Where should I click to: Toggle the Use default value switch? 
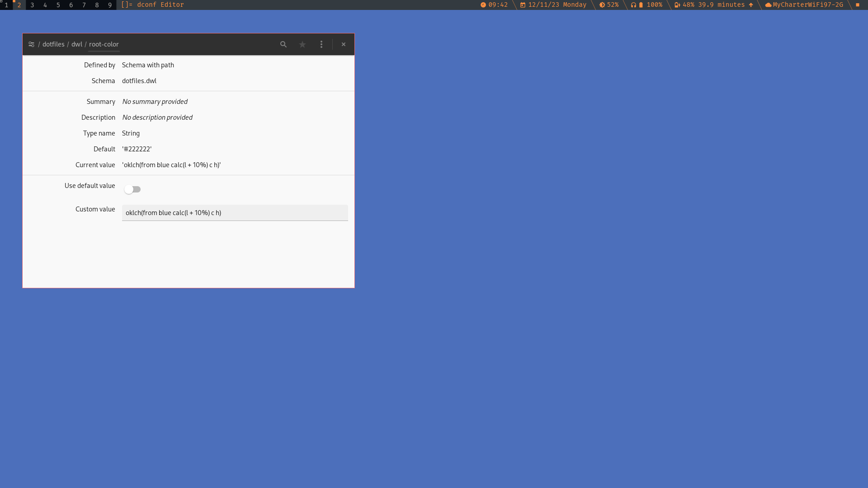point(132,189)
